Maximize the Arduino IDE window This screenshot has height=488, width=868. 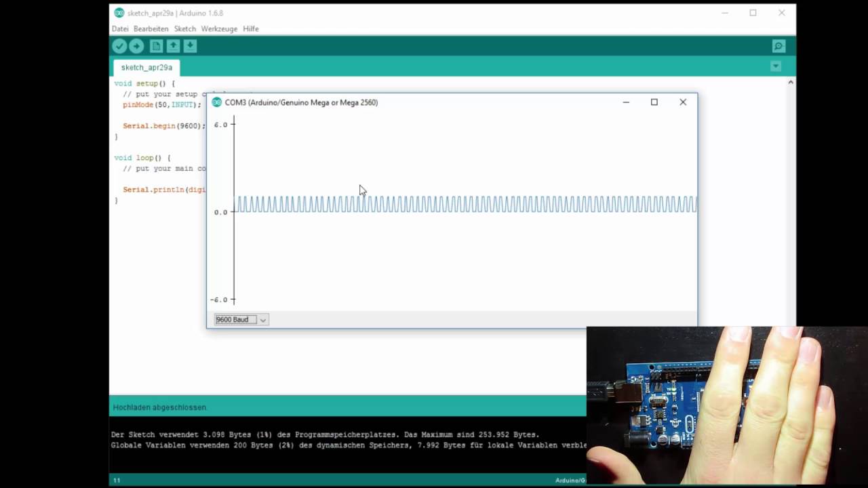(x=753, y=13)
